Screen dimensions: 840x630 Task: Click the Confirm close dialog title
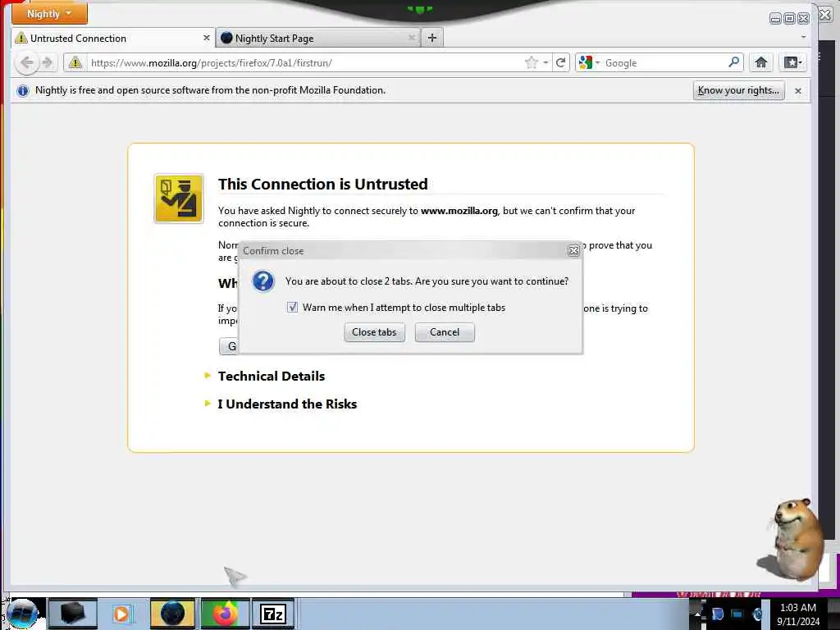(x=273, y=251)
